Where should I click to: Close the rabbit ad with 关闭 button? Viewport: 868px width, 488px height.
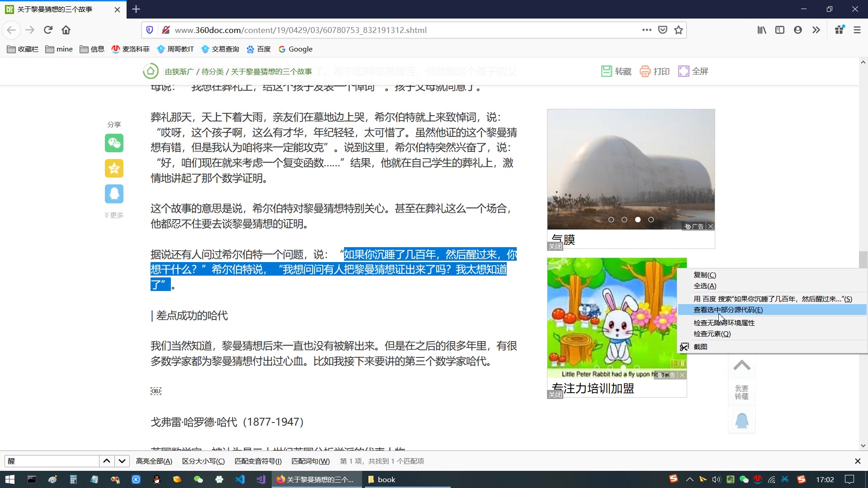(x=555, y=394)
